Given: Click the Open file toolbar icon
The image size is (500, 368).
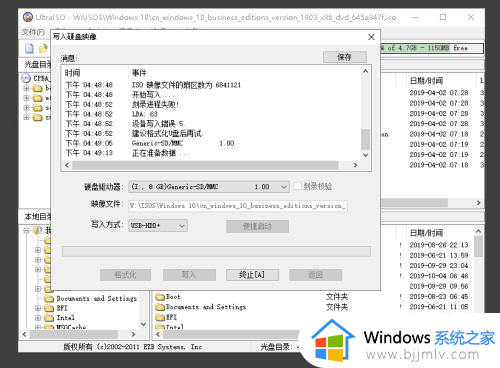Looking at the screenshot, I should (43, 49).
